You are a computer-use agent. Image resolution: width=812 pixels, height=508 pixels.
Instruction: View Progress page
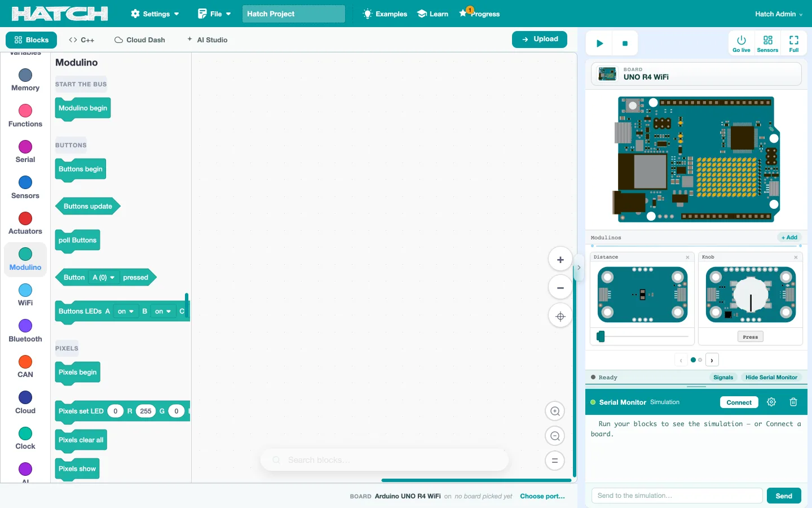479,14
